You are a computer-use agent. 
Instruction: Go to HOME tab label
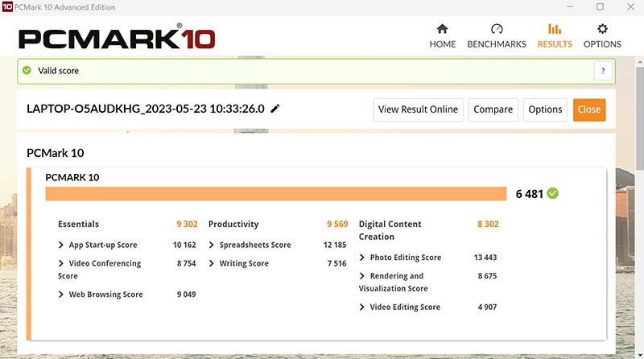tap(442, 44)
